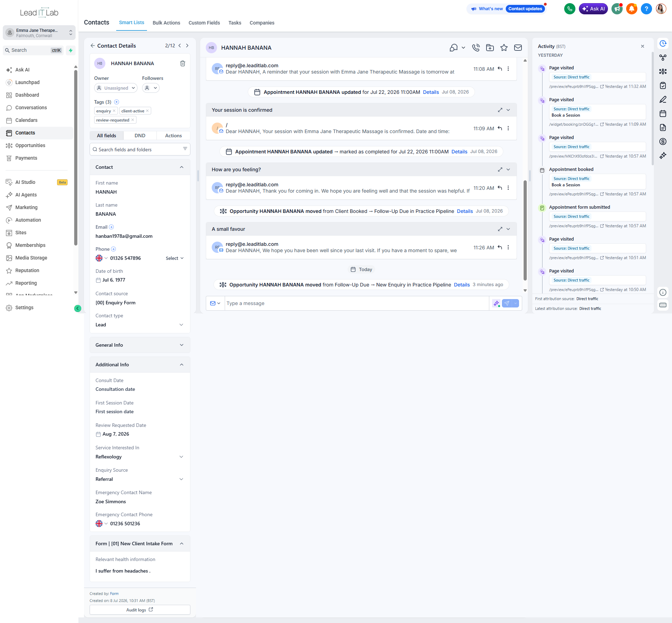
Task: Open Audit logs link
Action: pos(140,610)
